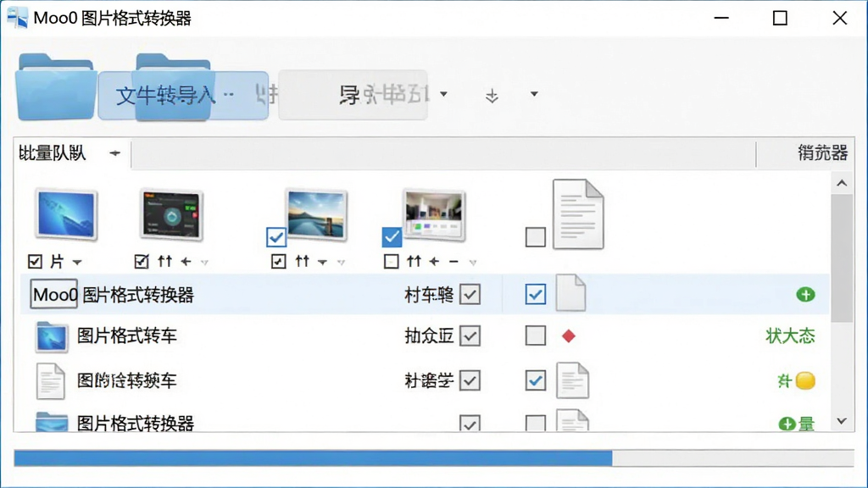Viewport: 868px width, 488px height.
Task: Expand small chevron under room interior thumbnail
Action: click(473, 263)
